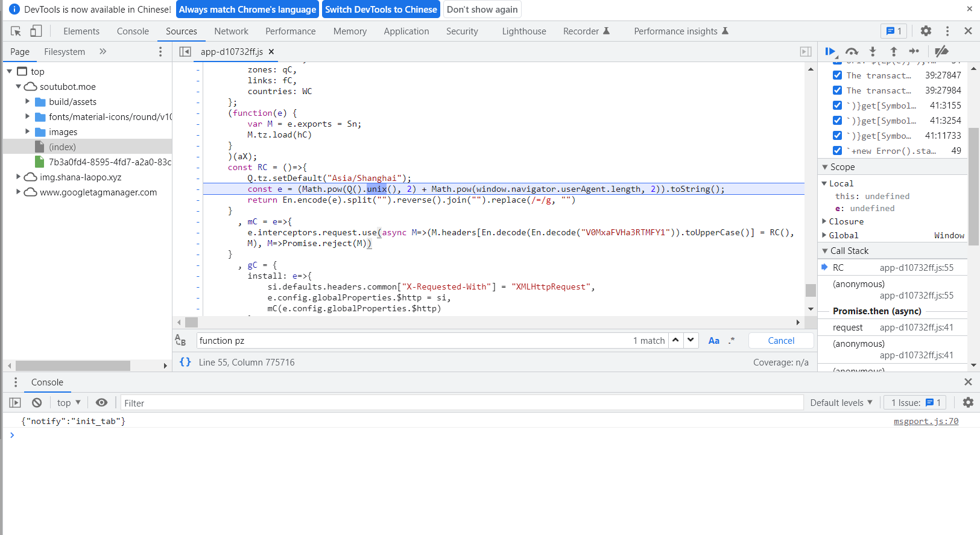Uncheck the new Error().sta breakpoint 49
The image size is (980, 535).
tap(837, 151)
